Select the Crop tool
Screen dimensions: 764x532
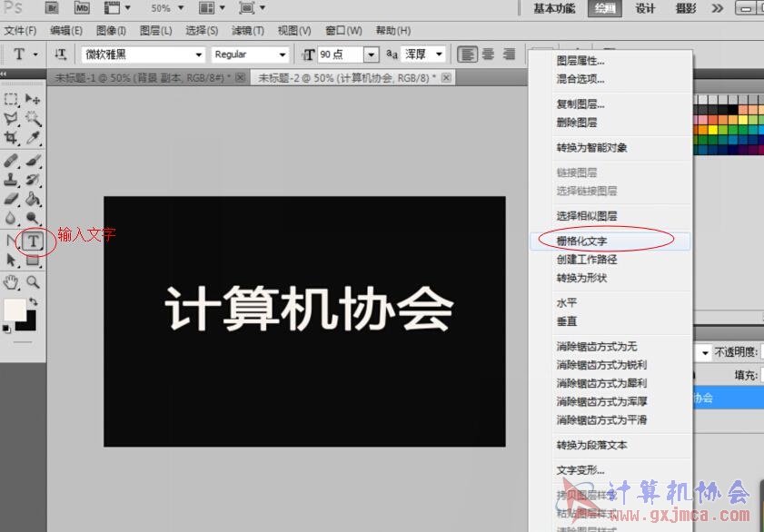11,138
